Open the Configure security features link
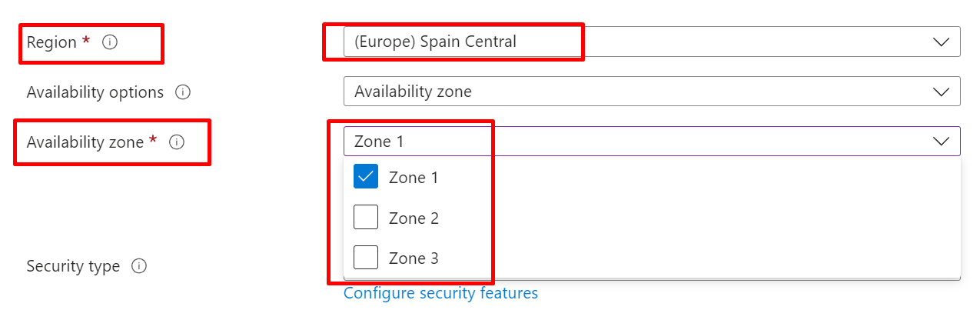Image resolution: width=980 pixels, height=310 pixels. (x=440, y=293)
